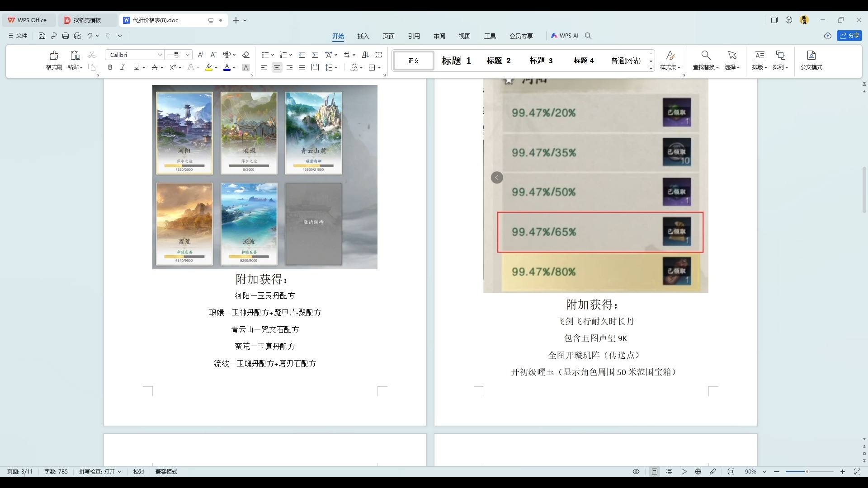
Task: Justify paragraph text
Action: click(302, 67)
